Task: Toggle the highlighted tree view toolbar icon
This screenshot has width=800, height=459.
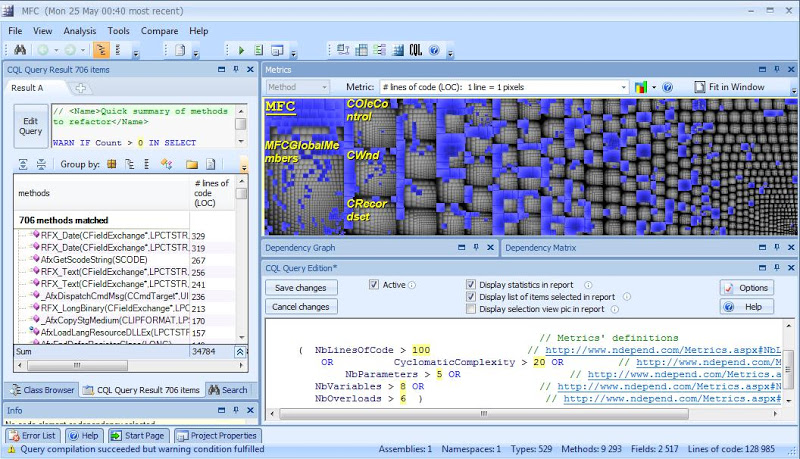Action: [x=101, y=50]
